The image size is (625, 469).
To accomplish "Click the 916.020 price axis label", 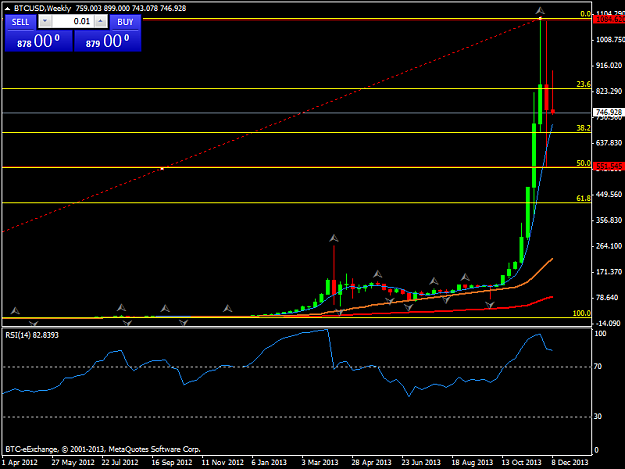I will [x=609, y=65].
